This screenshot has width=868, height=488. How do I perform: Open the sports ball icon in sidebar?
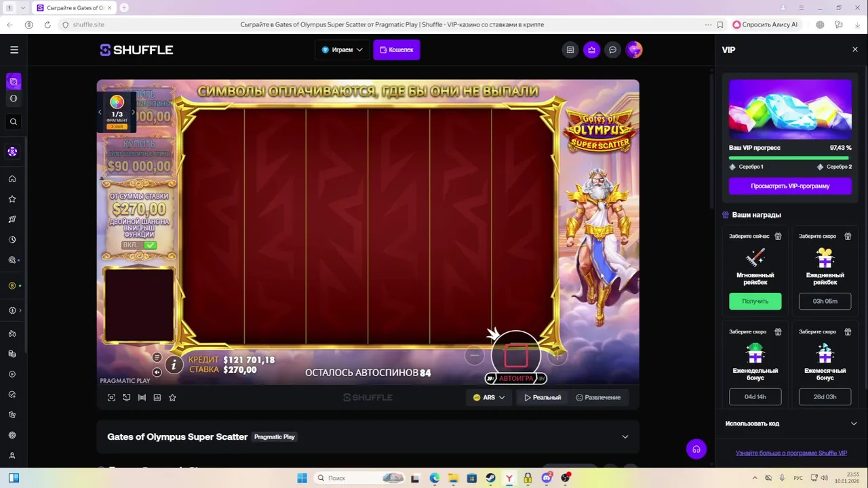pyautogui.click(x=14, y=98)
